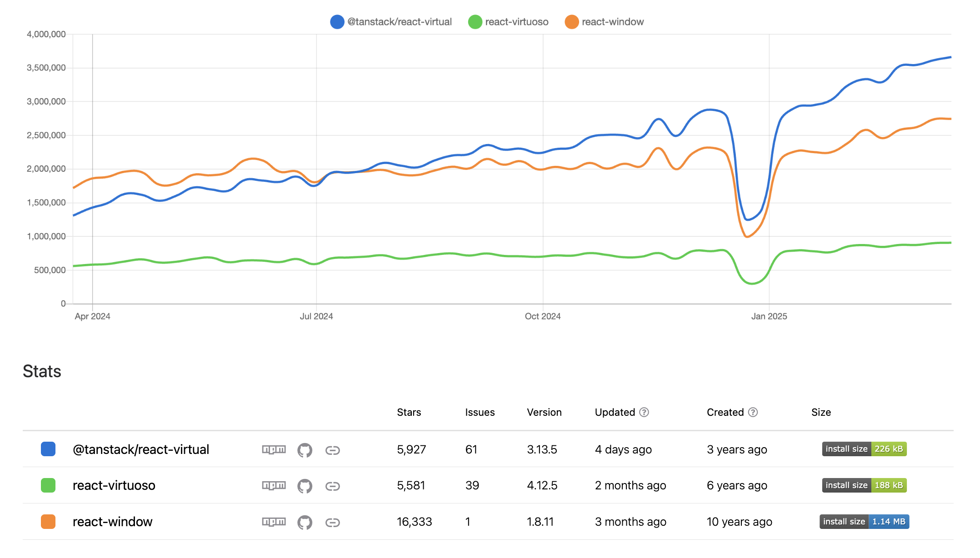Open homepage link for react-window
Screen dimensions: 980x558
point(333,523)
